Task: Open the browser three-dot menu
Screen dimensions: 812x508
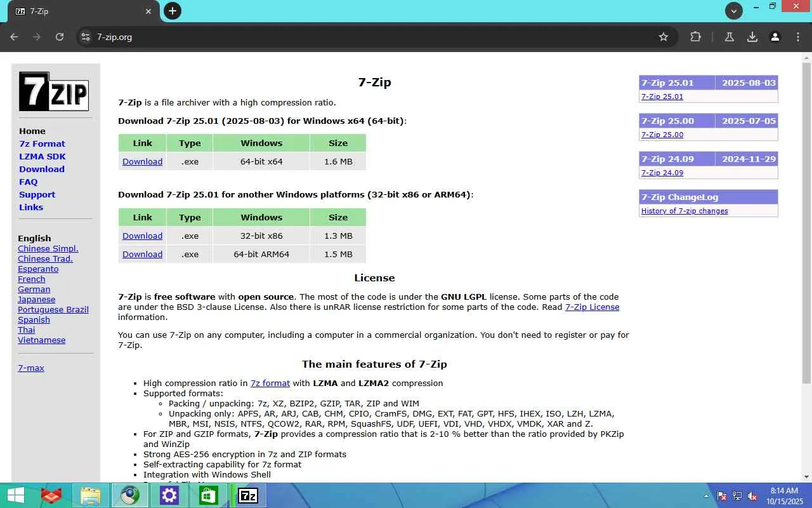Action: pyautogui.click(x=798, y=37)
